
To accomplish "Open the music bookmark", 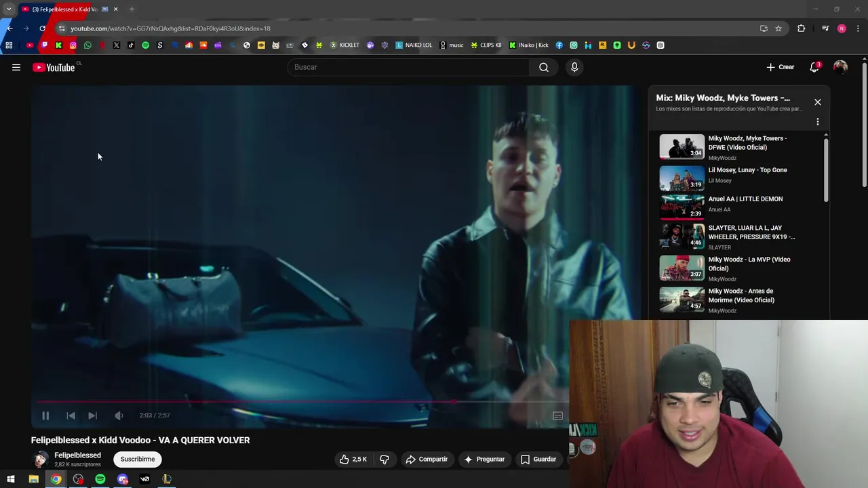I will click(x=452, y=45).
